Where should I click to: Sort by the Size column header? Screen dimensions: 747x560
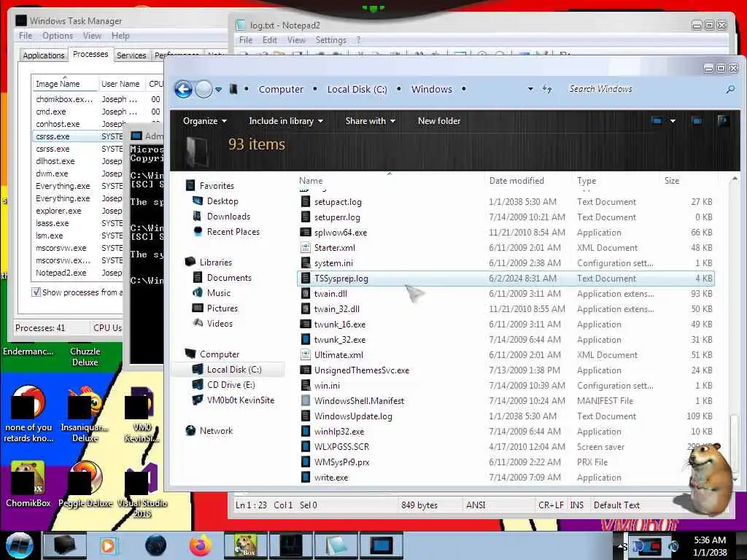pos(672,181)
